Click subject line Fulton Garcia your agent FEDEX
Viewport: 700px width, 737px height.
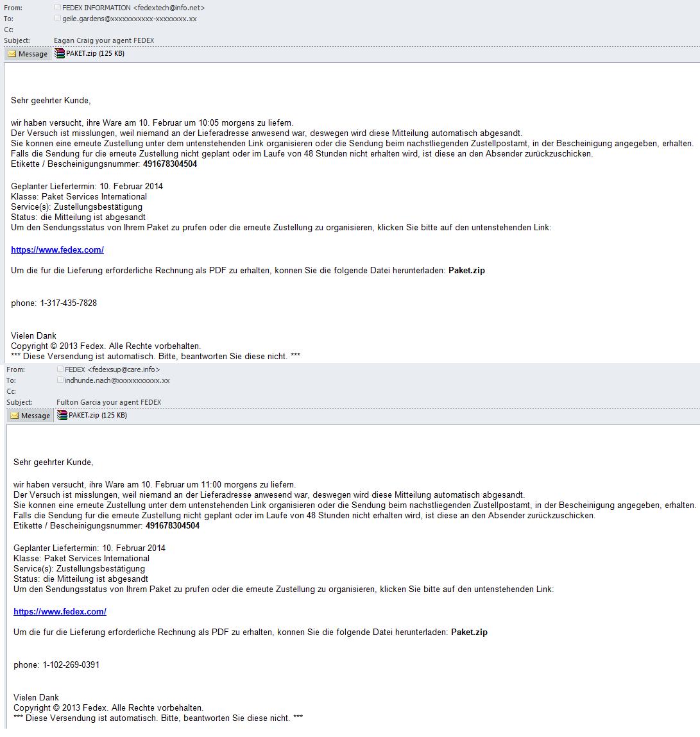click(108, 402)
